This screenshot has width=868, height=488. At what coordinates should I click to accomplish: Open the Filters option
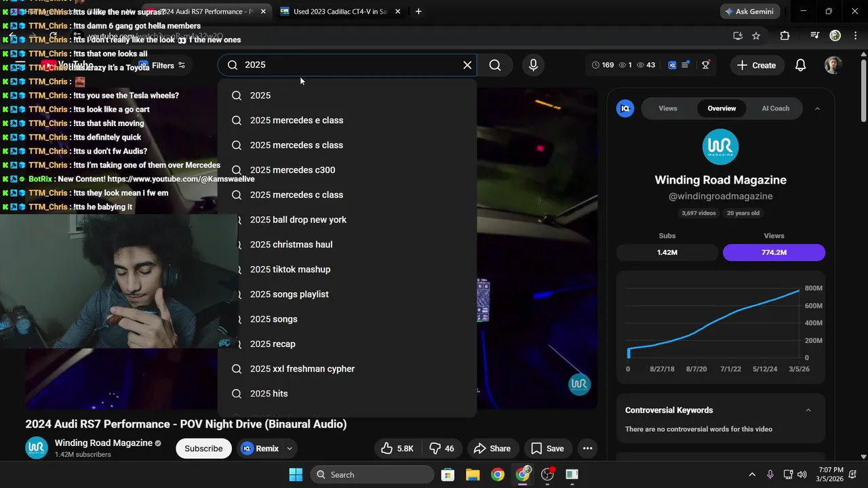163,66
